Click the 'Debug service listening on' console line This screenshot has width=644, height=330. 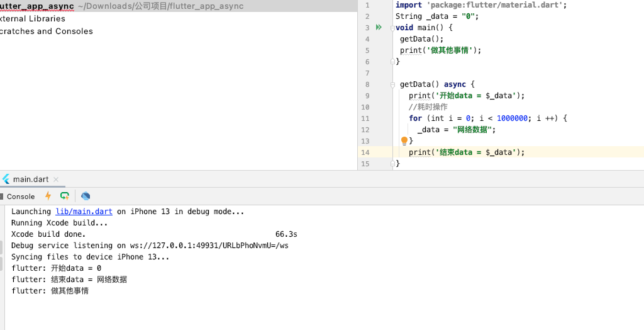(x=150, y=246)
